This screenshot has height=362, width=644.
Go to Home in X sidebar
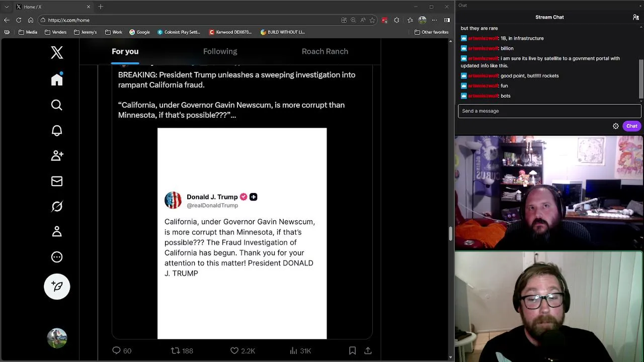pos(57,79)
